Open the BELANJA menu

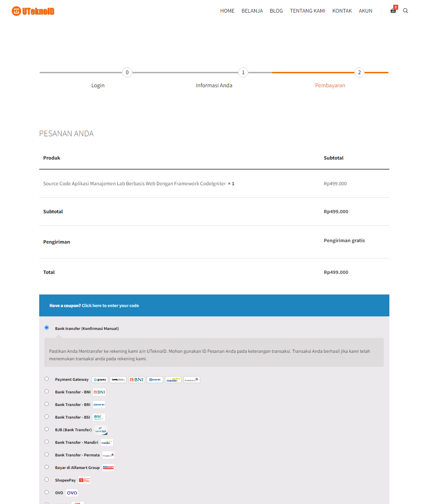tap(252, 11)
